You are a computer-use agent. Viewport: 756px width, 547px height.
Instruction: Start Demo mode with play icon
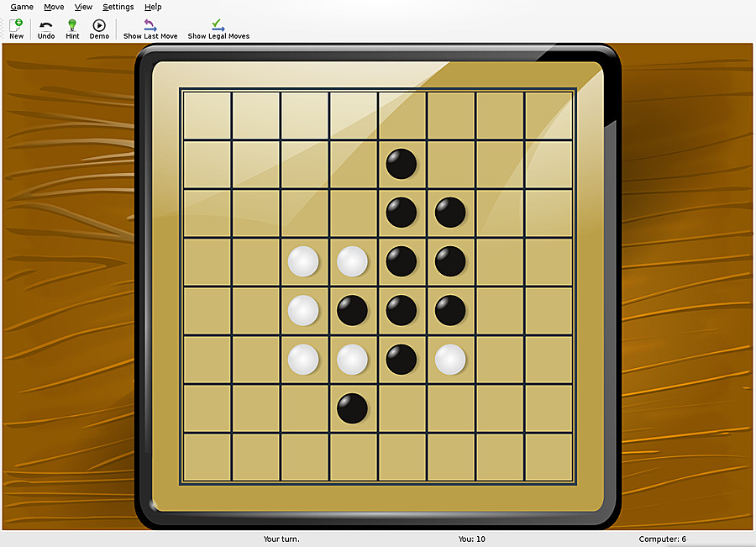99,29
